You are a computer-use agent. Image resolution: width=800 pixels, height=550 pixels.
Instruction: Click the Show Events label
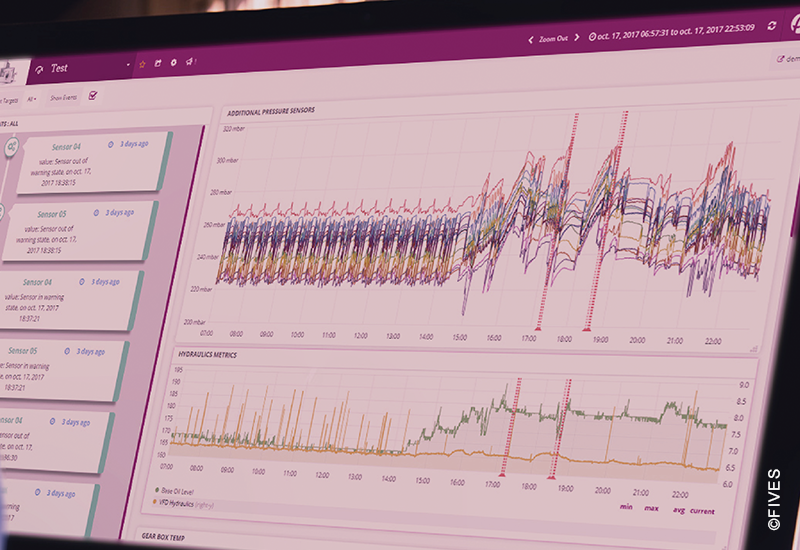pos(64,97)
